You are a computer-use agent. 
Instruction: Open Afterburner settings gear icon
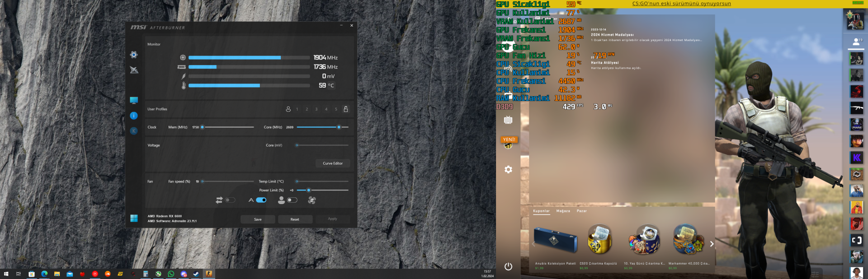coord(134,55)
